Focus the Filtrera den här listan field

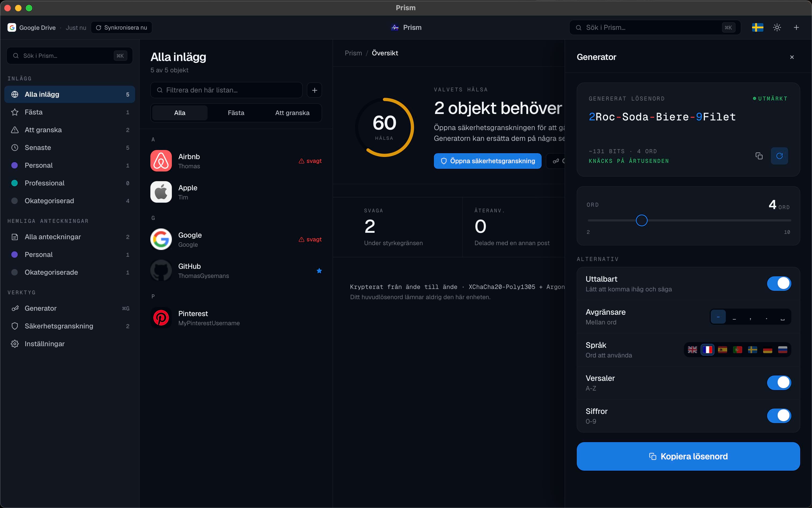[226, 90]
